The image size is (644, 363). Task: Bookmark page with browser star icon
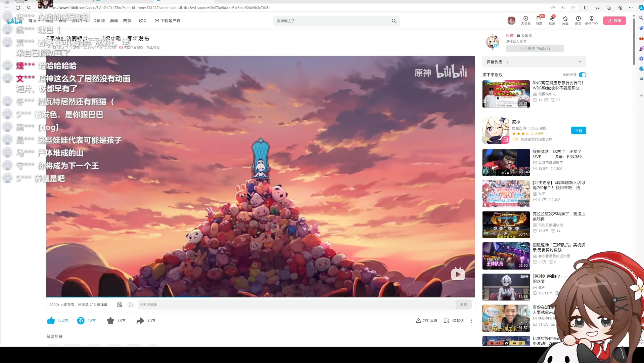click(573, 7)
